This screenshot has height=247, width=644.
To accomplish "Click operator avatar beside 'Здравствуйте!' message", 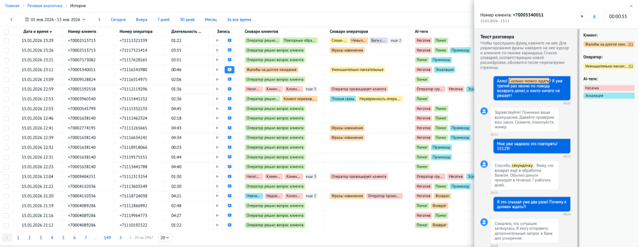I will point(484,111).
